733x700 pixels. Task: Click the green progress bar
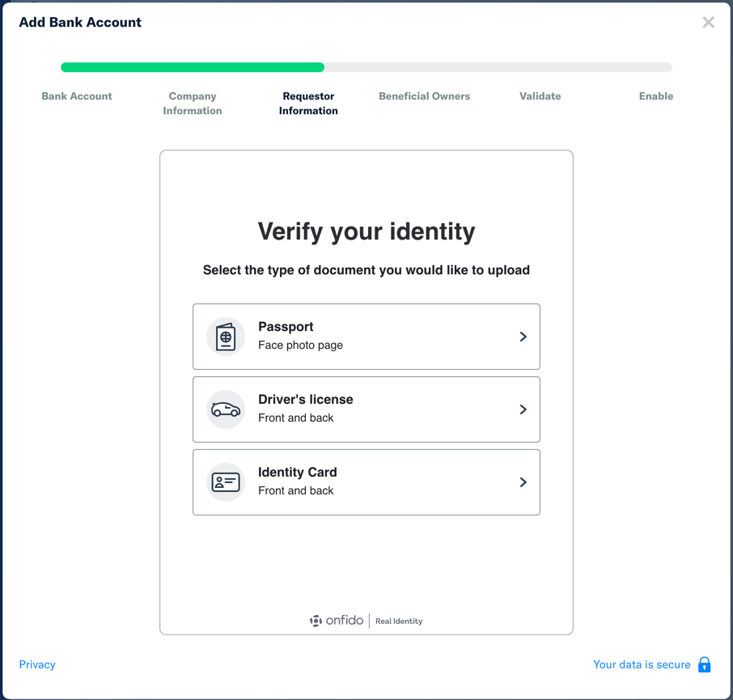click(192, 67)
